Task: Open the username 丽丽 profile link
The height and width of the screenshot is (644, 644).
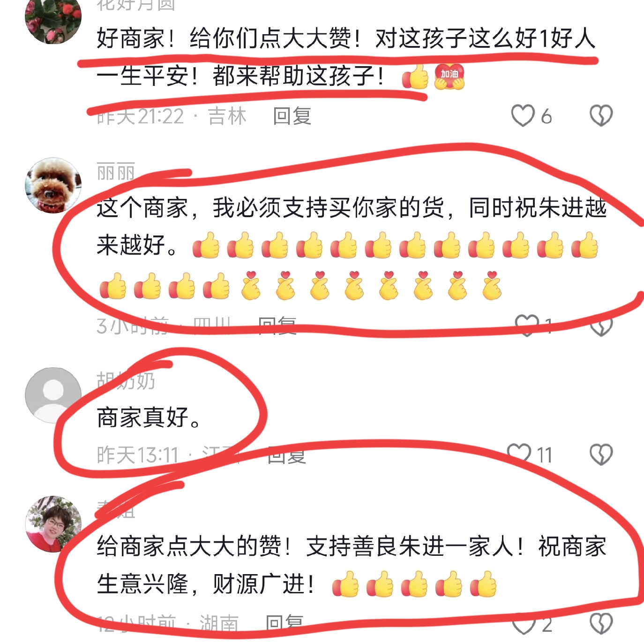Action: click(x=116, y=172)
